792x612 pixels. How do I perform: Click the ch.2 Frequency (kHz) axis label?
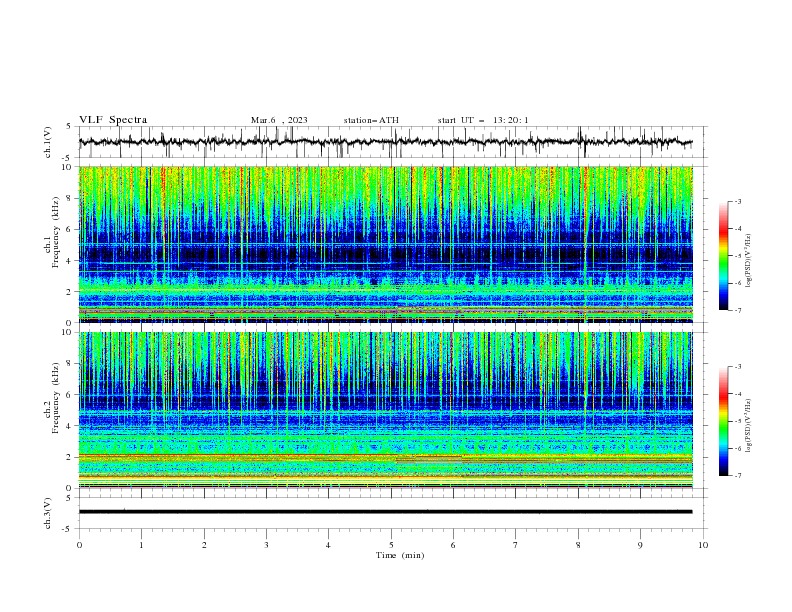coord(52,397)
